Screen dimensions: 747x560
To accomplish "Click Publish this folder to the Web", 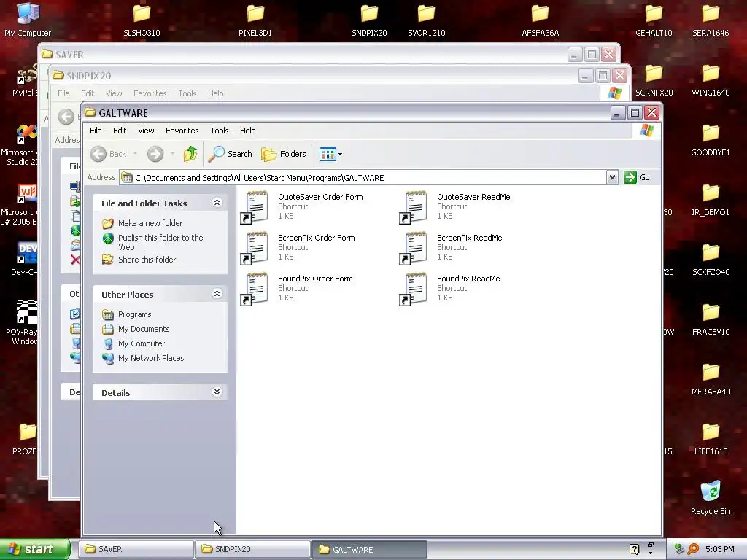I will click(160, 242).
